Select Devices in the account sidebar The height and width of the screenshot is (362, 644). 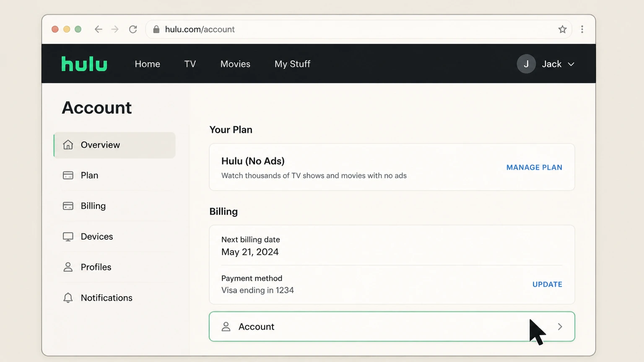pos(114,236)
